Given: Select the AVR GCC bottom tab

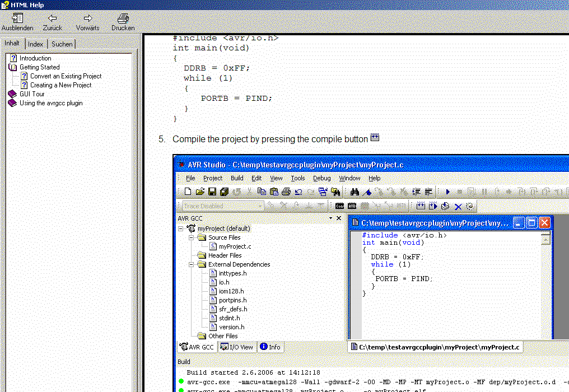Looking at the screenshot, I should (x=197, y=347).
